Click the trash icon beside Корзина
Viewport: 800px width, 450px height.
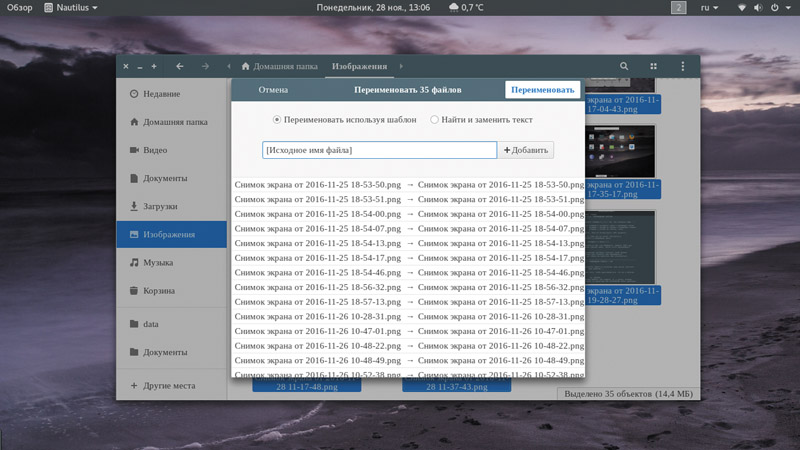tap(134, 290)
